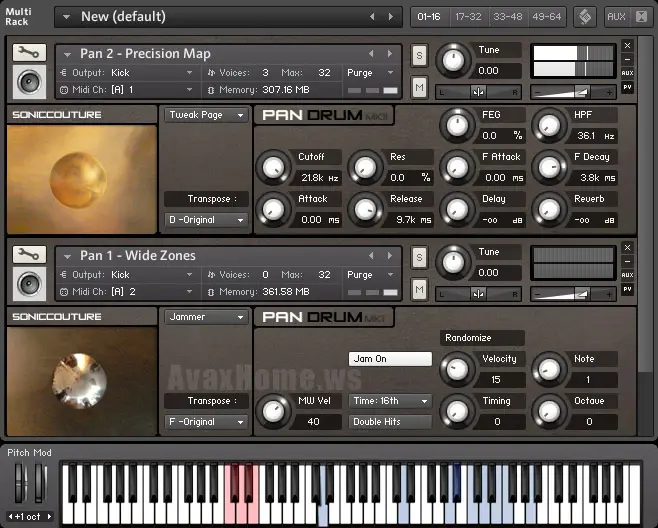
Task: Select previous instrument arrow for Pan 1
Action: 371,256
